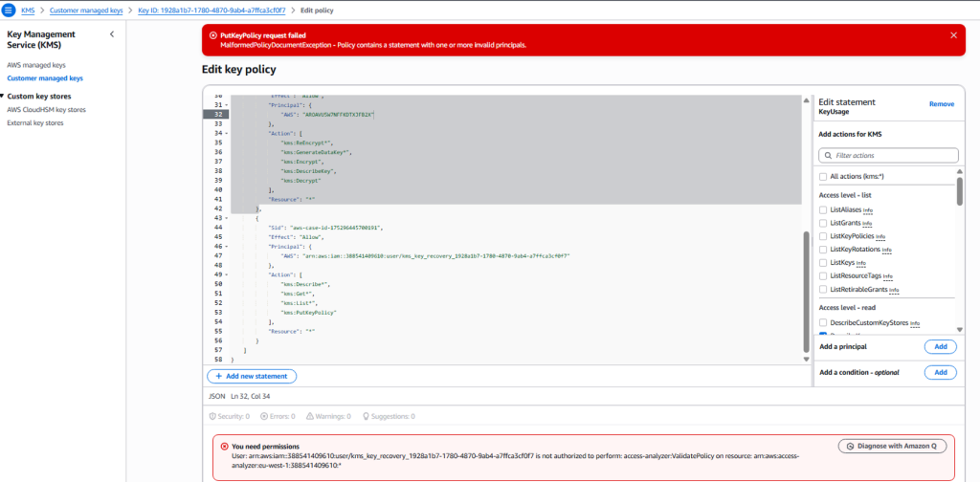Collapse the KMS sidebar with the chevron

pyautogui.click(x=112, y=34)
